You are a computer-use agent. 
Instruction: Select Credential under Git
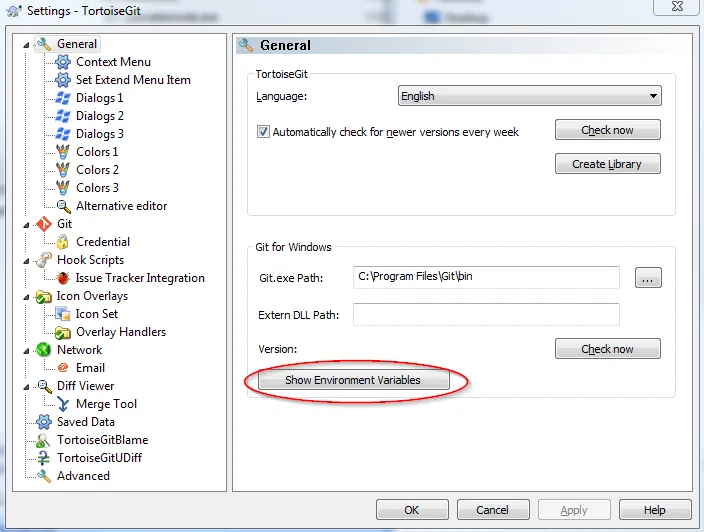click(x=103, y=242)
